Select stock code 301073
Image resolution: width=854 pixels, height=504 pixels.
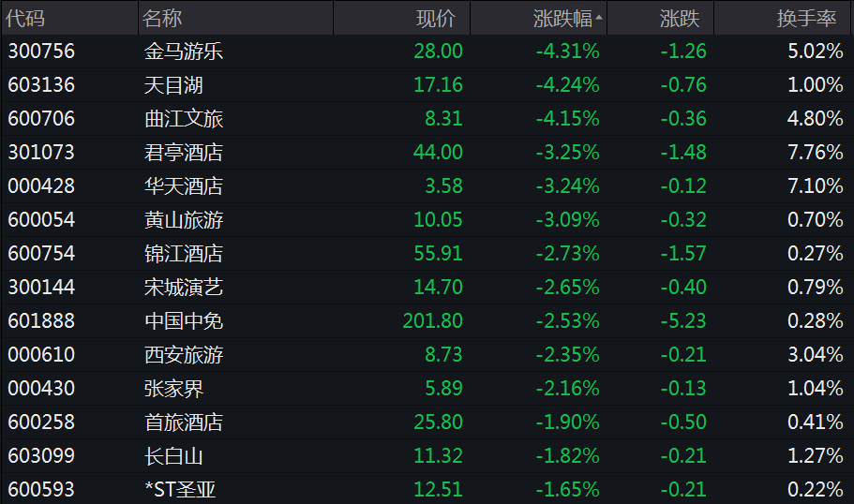(41, 153)
